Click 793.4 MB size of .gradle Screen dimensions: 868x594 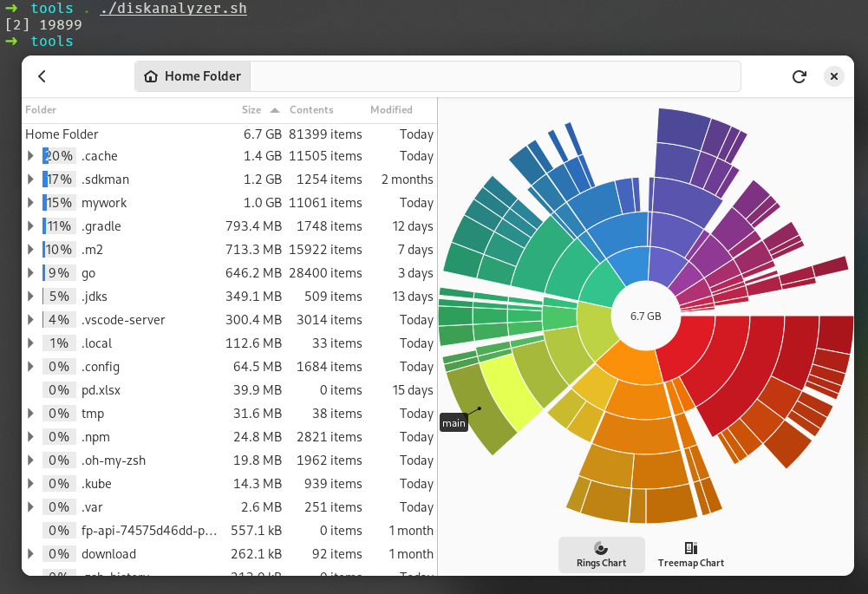[x=253, y=225]
